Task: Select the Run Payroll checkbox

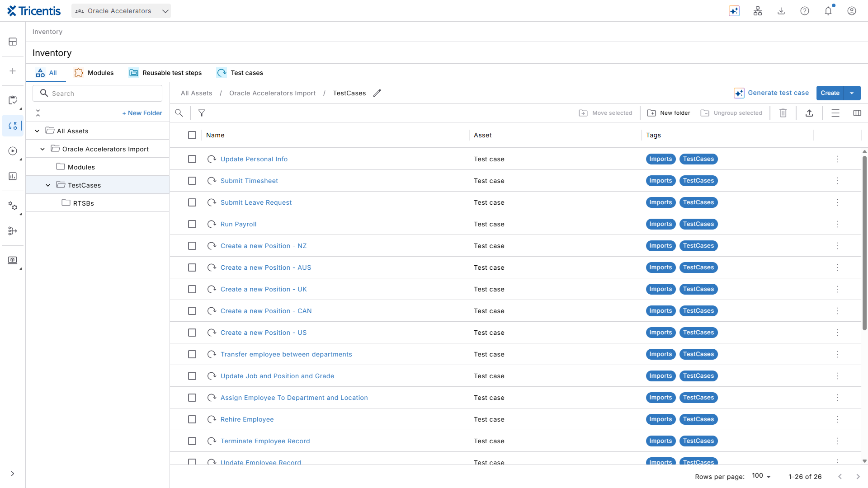Action: (x=192, y=224)
